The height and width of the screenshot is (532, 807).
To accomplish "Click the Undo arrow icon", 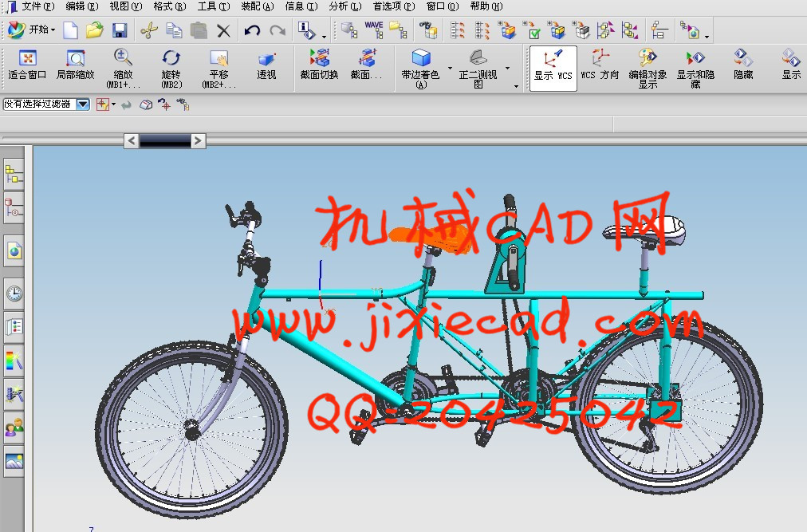I will pos(252,31).
